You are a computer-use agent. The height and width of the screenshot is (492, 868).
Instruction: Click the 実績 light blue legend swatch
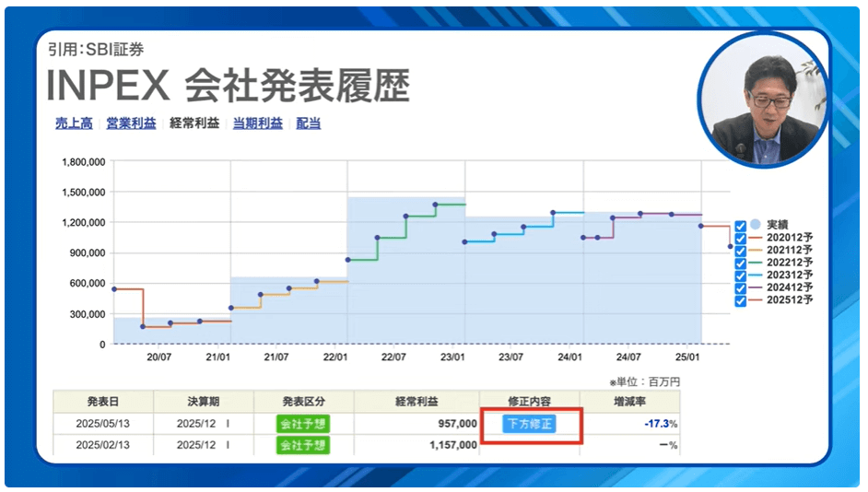click(755, 225)
